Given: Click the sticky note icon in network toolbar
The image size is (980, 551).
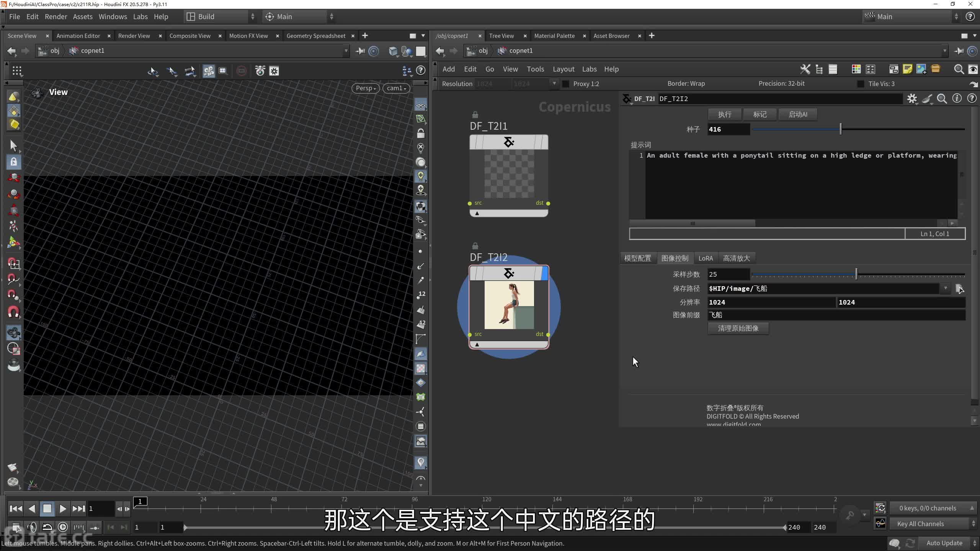Looking at the screenshot, I should pos(907,69).
